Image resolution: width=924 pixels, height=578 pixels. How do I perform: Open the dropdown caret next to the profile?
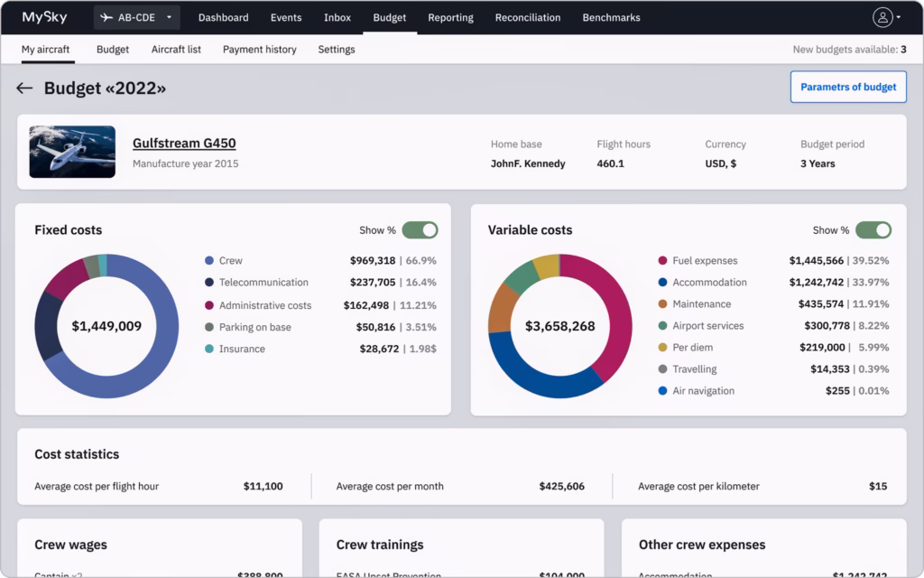point(898,17)
